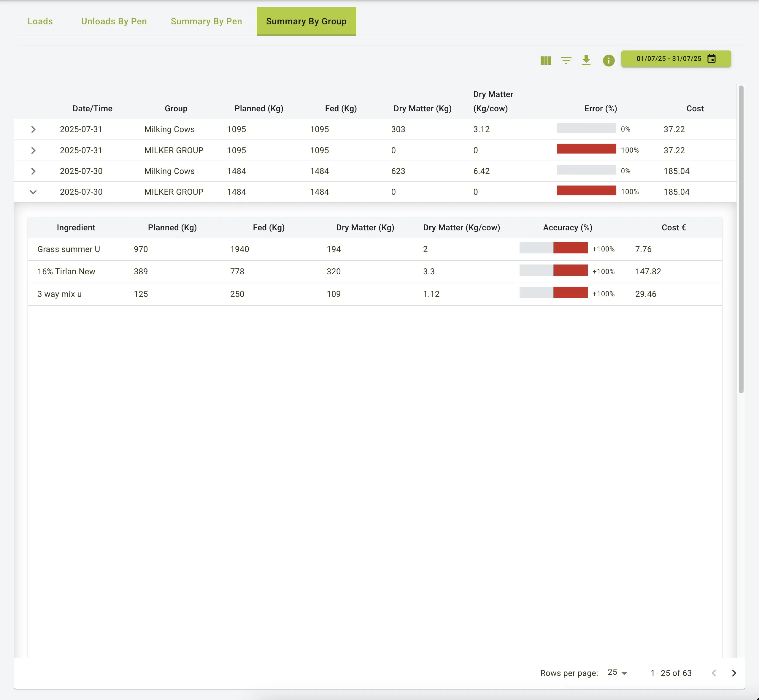Click 0% error bar for 2025-07-31 Milking Cows
The width and height of the screenshot is (759, 700).
tap(586, 128)
